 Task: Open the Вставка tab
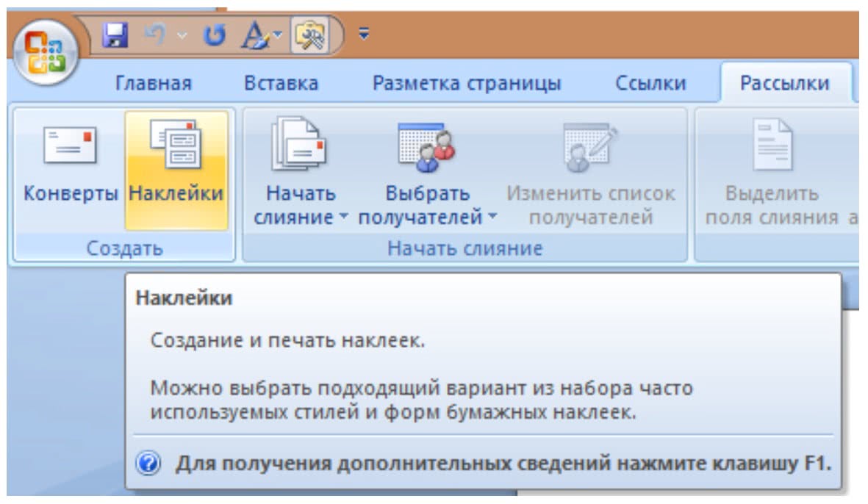[281, 84]
